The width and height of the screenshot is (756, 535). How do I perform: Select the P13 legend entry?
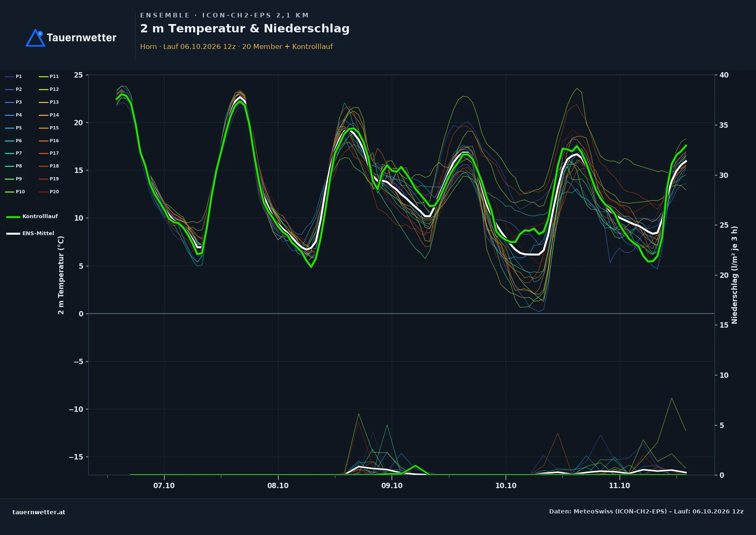click(x=49, y=102)
